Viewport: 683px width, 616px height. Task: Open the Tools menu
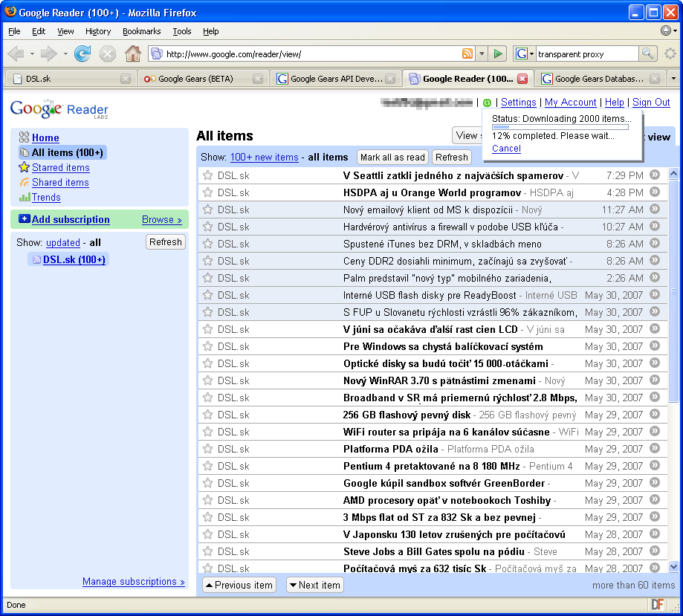click(x=181, y=31)
